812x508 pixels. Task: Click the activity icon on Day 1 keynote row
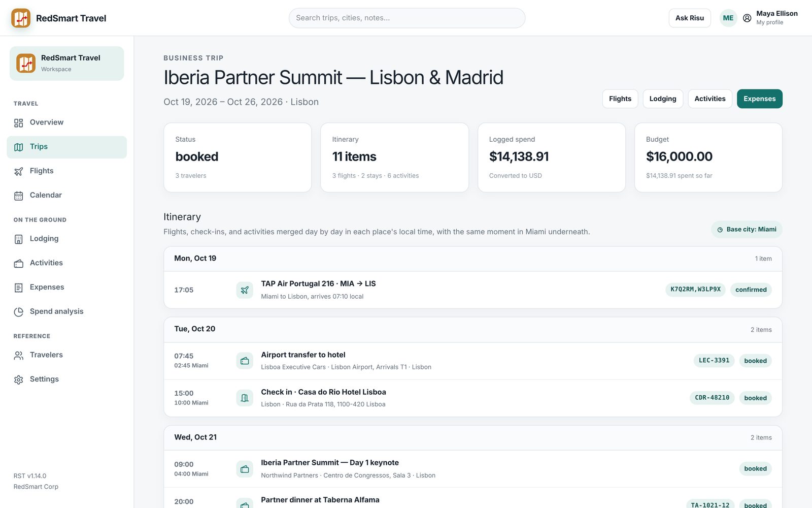click(x=245, y=469)
